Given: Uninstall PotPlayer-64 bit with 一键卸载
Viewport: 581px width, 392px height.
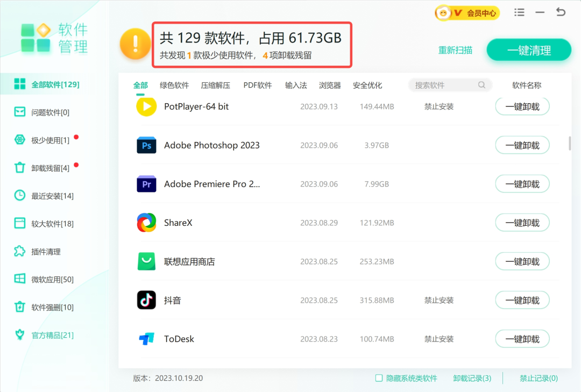Looking at the screenshot, I should (522, 106).
